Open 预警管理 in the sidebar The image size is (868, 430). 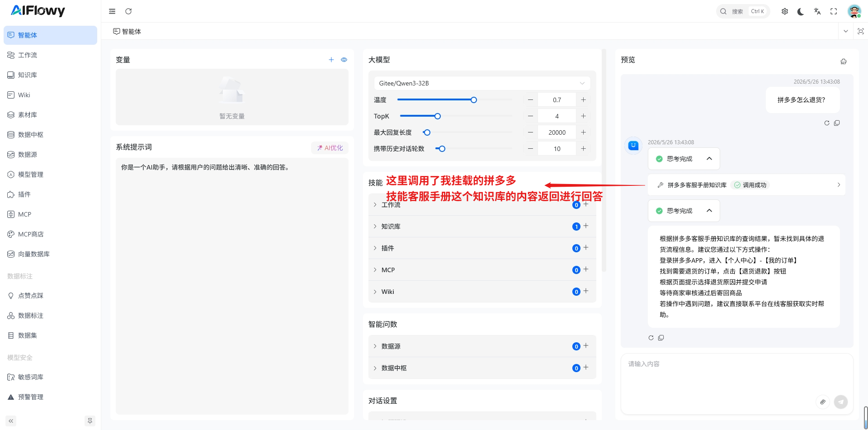point(50,397)
